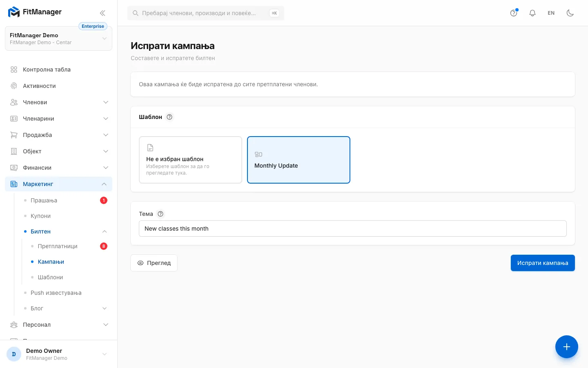
Task: Click the FitManager logo
Action: (x=35, y=12)
